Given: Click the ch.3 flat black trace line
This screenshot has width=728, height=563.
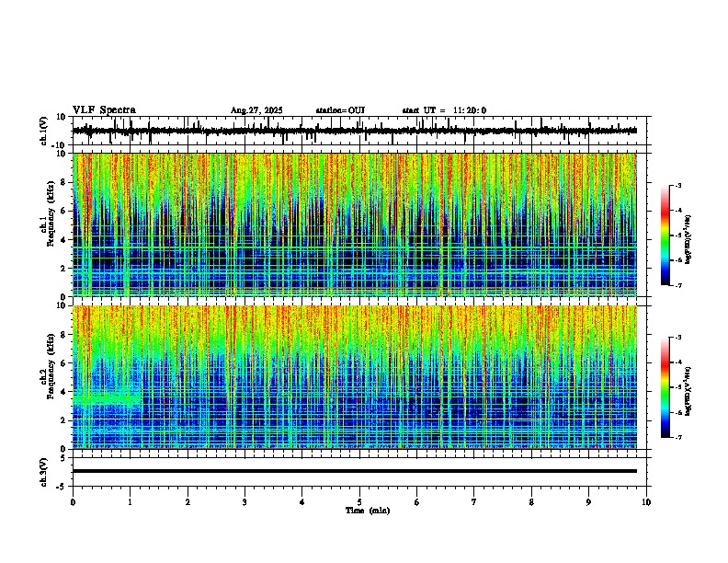Looking at the screenshot, I should 354,471.
